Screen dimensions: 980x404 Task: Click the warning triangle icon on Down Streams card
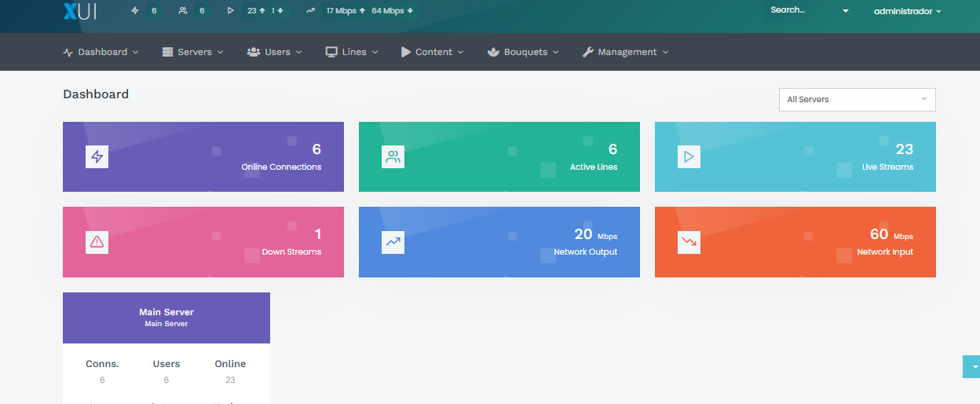click(97, 242)
